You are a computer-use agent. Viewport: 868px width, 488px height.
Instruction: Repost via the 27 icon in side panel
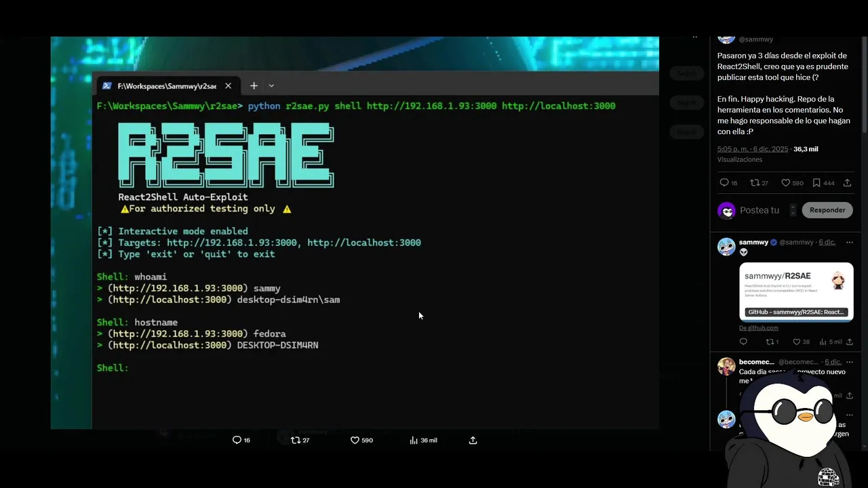point(754,183)
